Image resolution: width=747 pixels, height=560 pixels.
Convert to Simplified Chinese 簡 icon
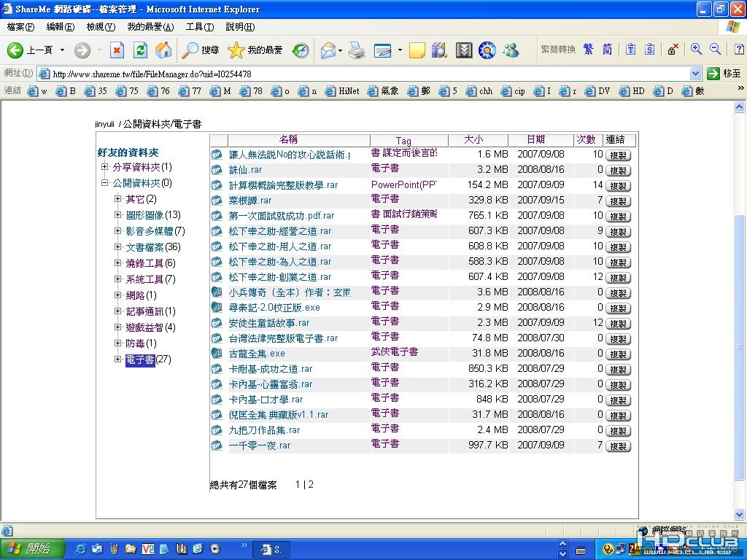coord(607,49)
